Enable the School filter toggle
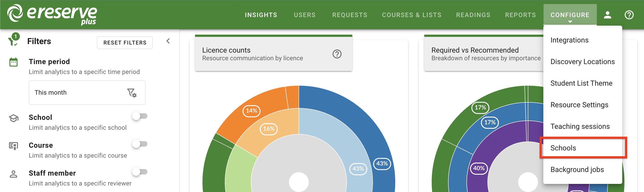The height and width of the screenshot is (192, 644). pos(140,116)
